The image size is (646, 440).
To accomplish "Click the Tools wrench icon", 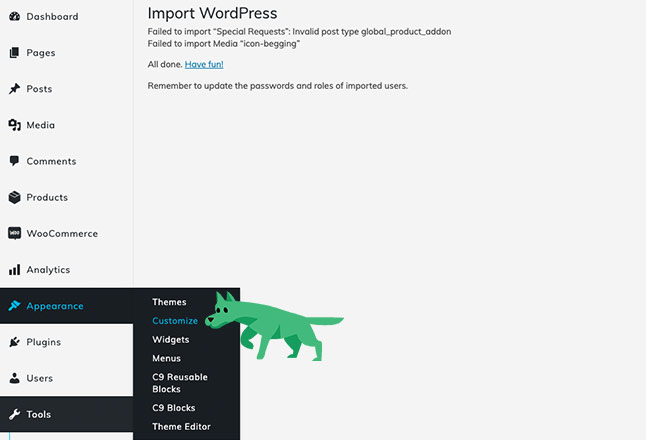I will coord(14,414).
